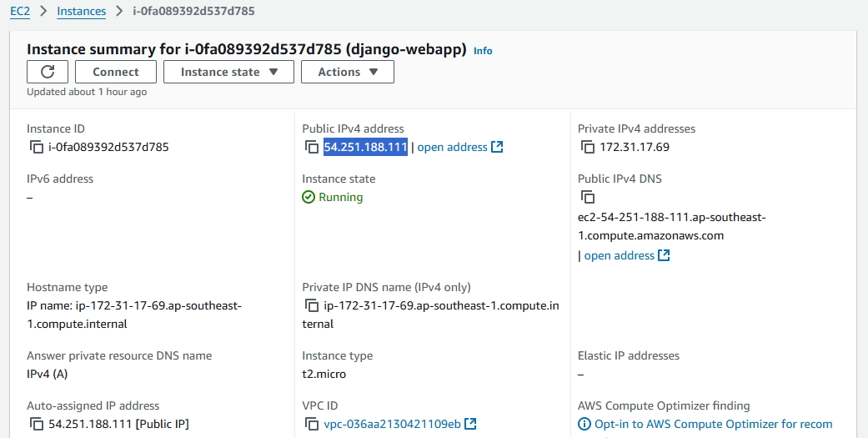868x438 pixels.
Task: Click the Info link beside instance title
Action: 483,51
